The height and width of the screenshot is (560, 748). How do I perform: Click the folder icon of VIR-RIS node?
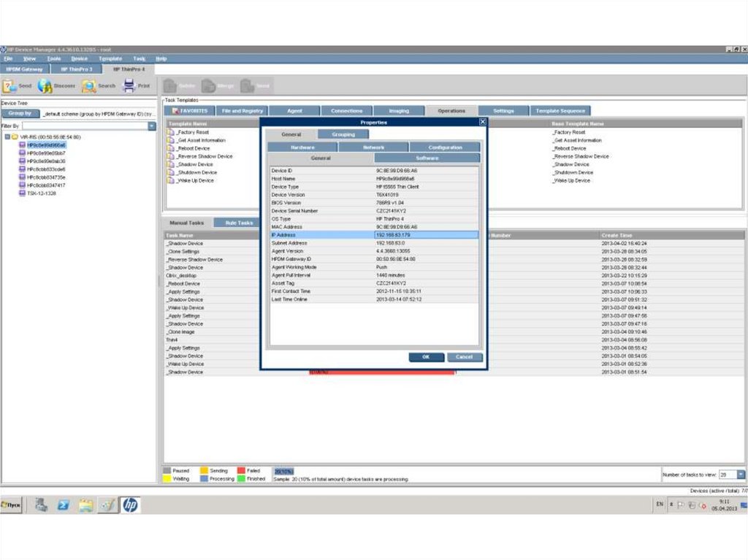coord(15,137)
